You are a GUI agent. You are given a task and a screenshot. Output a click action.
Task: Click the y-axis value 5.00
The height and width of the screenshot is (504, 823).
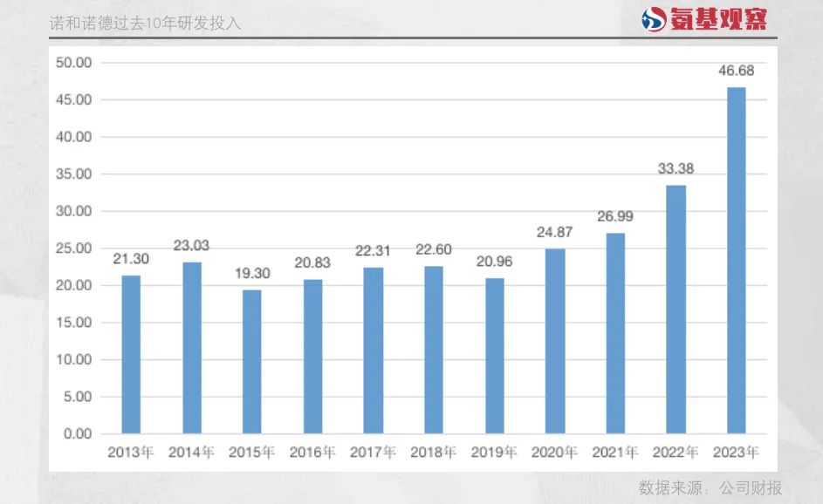(78, 397)
